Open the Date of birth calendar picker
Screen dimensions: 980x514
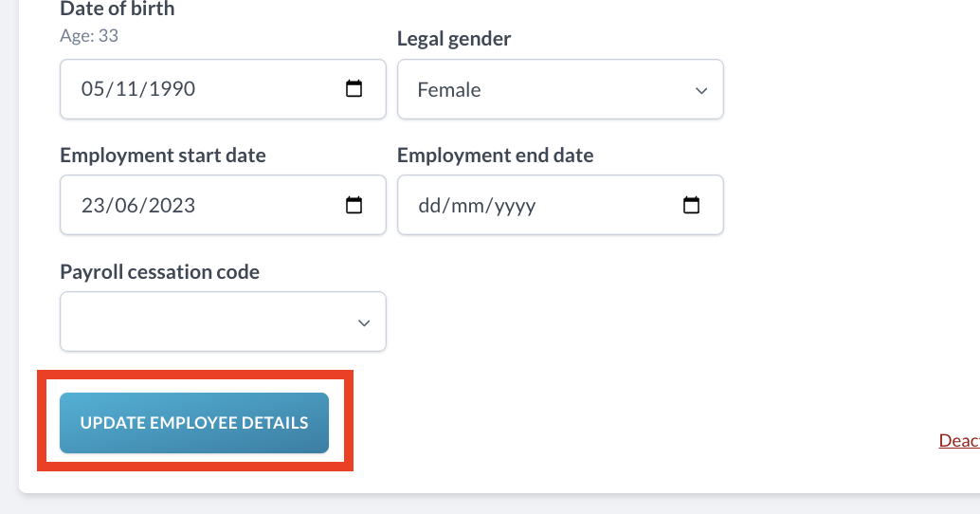pyautogui.click(x=354, y=90)
